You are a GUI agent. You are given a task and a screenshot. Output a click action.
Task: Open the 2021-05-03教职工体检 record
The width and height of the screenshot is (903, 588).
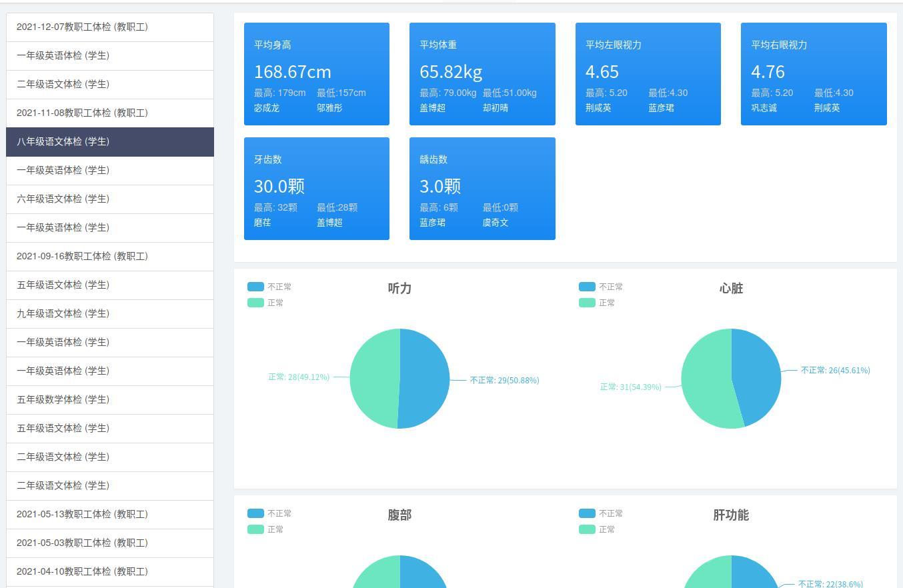tap(110, 543)
